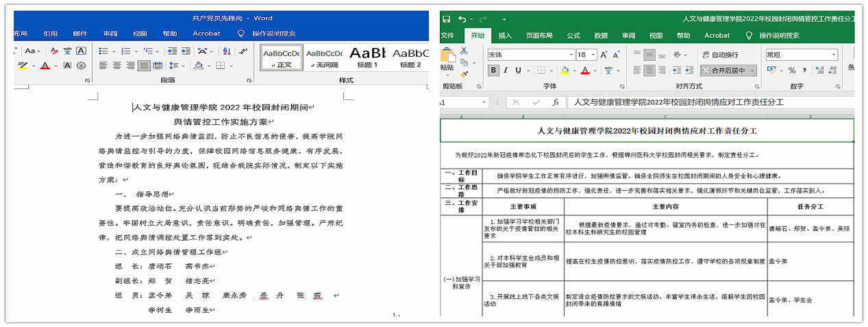The height and width of the screenshot is (327, 868).
Task: Click the 自动换行 wrap text button
Action: 719,55
